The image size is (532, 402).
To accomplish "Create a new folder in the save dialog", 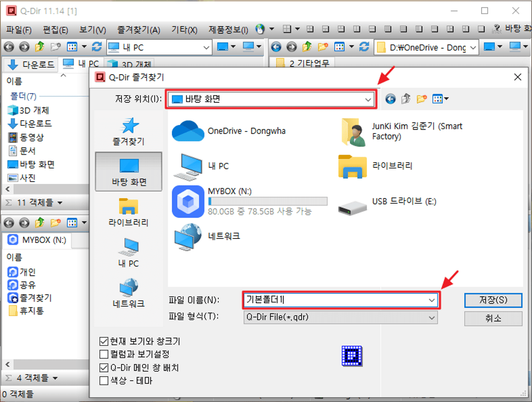I will click(422, 99).
